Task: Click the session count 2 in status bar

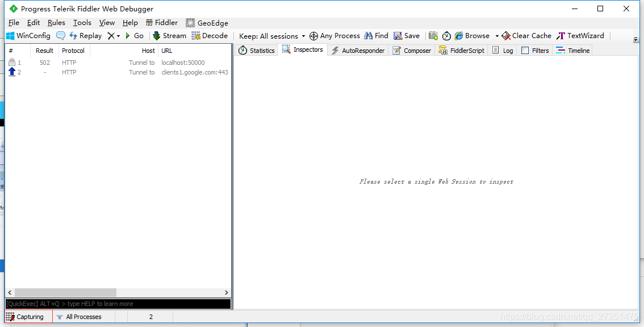Action: click(x=150, y=317)
